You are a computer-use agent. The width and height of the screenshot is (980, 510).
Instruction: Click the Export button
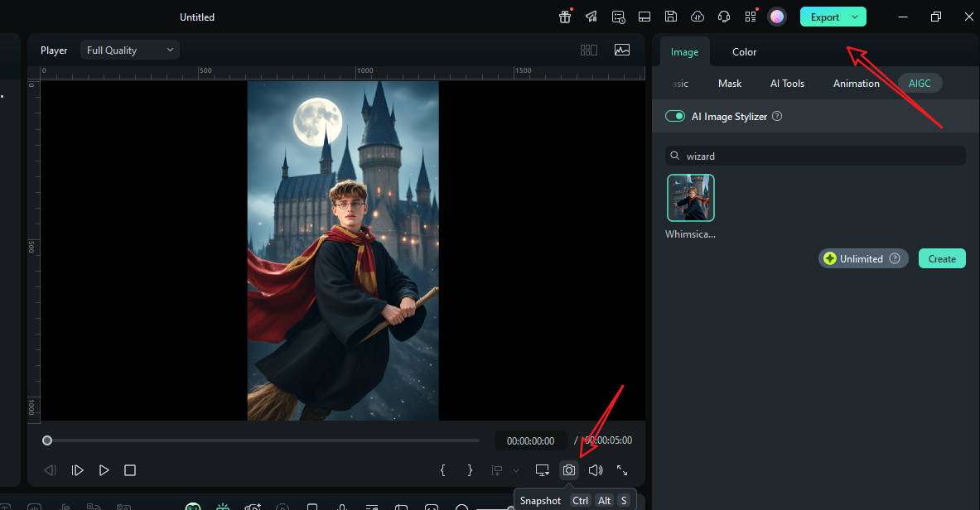[x=824, y=17]
